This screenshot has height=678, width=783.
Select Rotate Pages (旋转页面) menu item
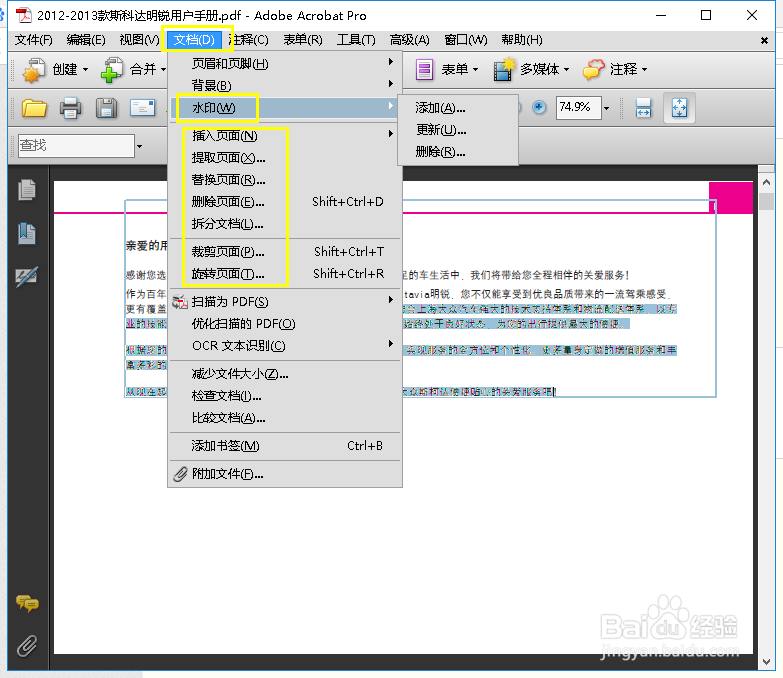click(x=285, y=274)
